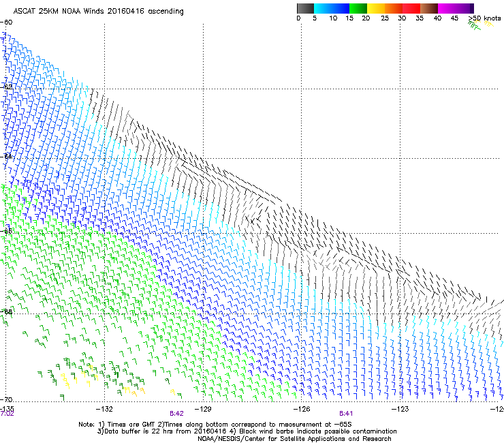Click the '40' legend scale label
Viewport: 504px width, 443px height.
pyautogui.click(x=437, y=18)
